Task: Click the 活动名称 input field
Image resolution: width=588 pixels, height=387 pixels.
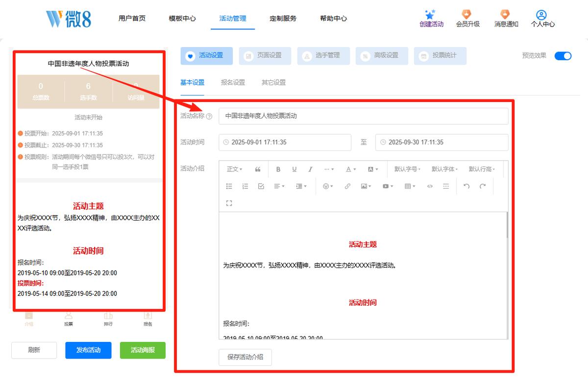Action: tap(364, 116)
